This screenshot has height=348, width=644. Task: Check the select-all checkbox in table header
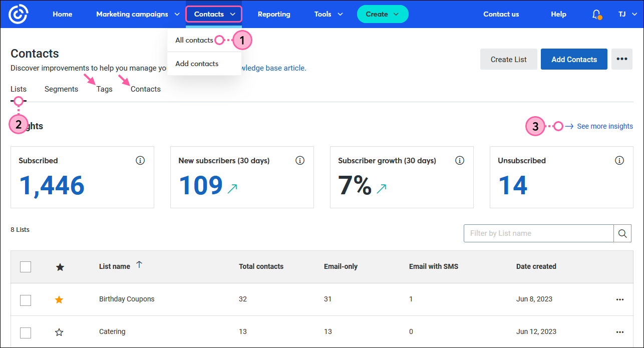point(26,266)
